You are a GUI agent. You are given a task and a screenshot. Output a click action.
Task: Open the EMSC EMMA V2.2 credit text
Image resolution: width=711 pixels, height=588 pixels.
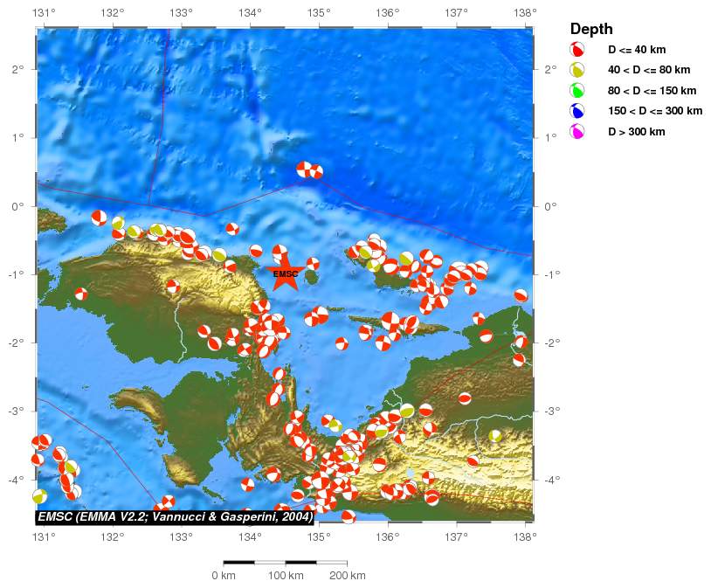tap(175, 516)
